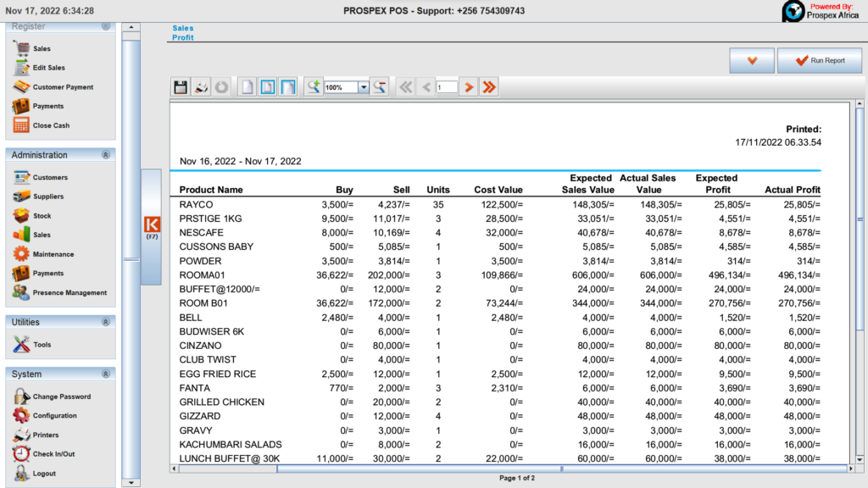Image resolution: width=868 pixels, height=488 pixels.
Task: Open Stock under Administration
Action: [42, 216]
